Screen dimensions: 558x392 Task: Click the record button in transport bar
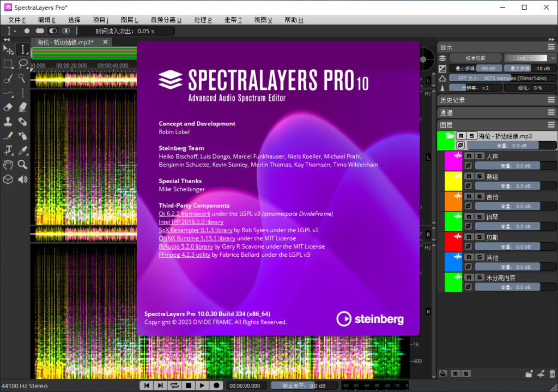tap(216, 385)
